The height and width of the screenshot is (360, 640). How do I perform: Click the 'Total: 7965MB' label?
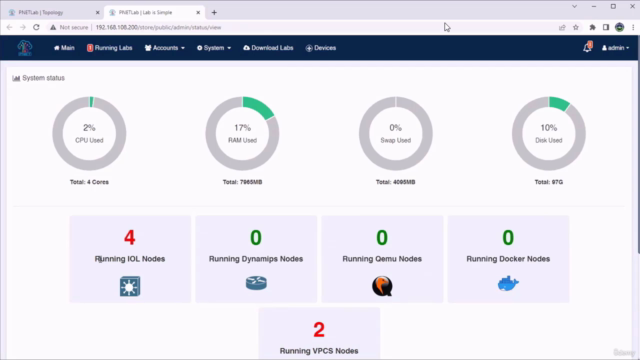242,182
